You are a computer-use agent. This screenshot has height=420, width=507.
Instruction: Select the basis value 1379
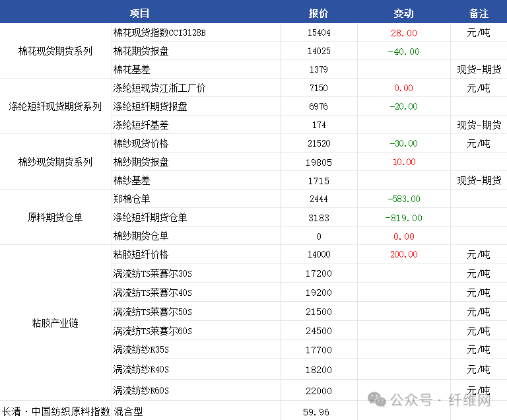pyautogui.click(x=319, y=69)
